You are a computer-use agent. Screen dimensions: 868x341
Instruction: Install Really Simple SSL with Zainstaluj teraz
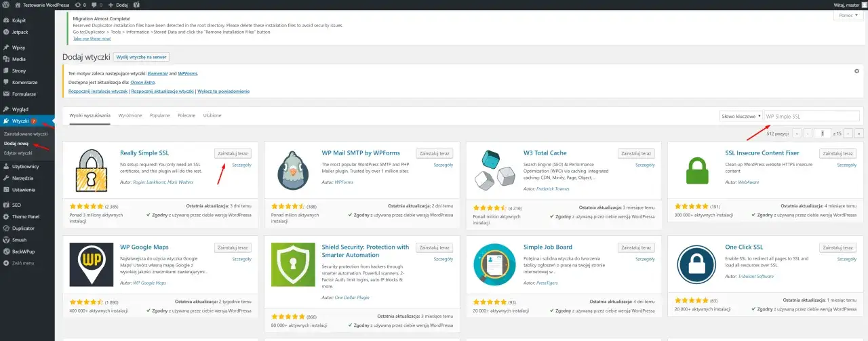(233, 153)
